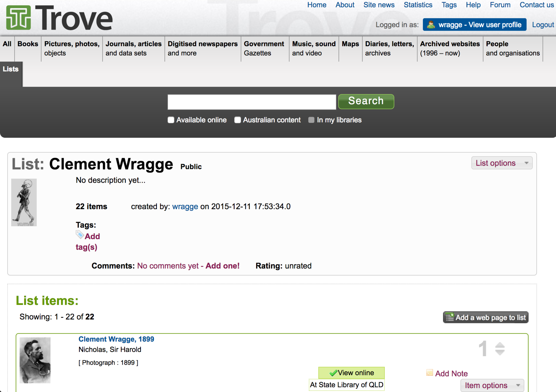Click the list's walking figure thumbnail image
The width and height of the screenshot is (556, 392).
[x=24, y=202]
